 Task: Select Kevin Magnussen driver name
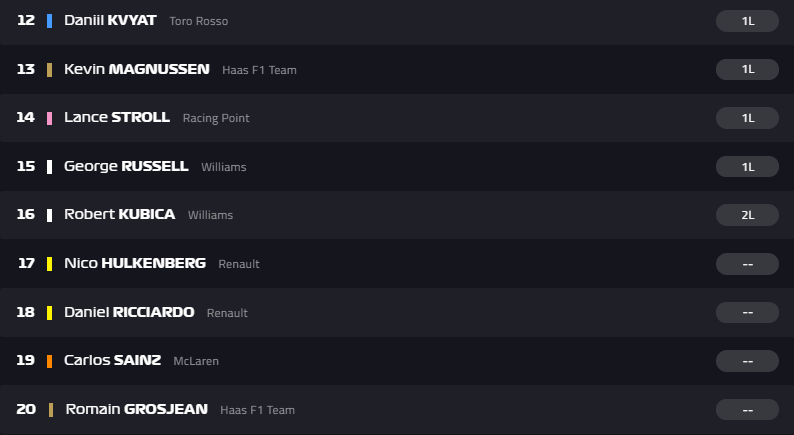pyautogui.click(x=136, y=69)
